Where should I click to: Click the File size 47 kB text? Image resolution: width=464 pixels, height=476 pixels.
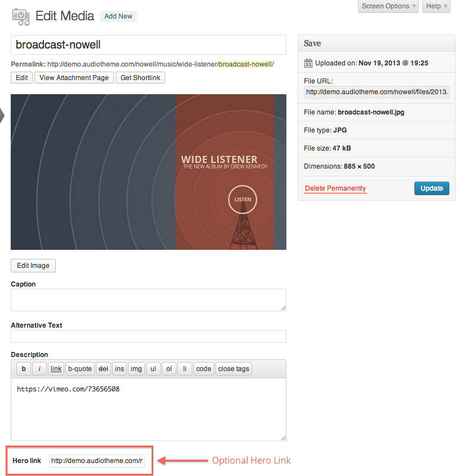(328, 148)
